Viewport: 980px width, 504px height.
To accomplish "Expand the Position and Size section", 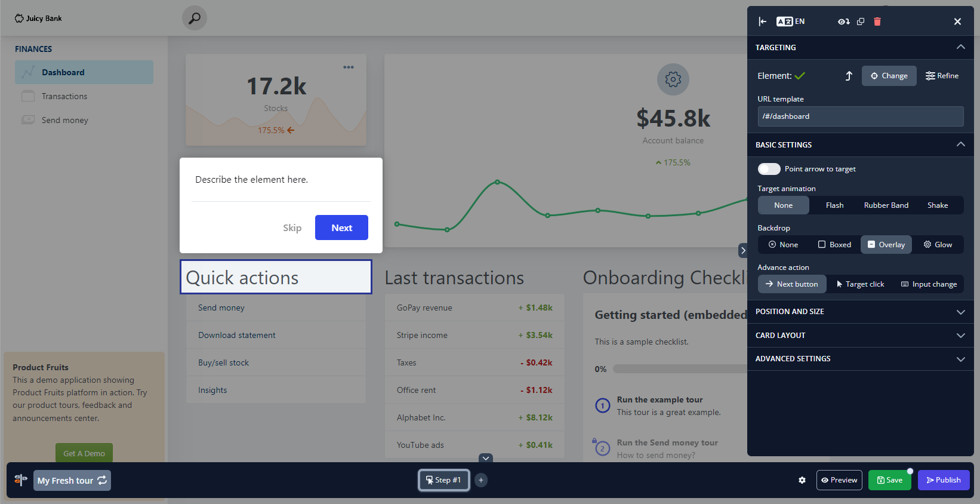I will [x=860, y=312].
